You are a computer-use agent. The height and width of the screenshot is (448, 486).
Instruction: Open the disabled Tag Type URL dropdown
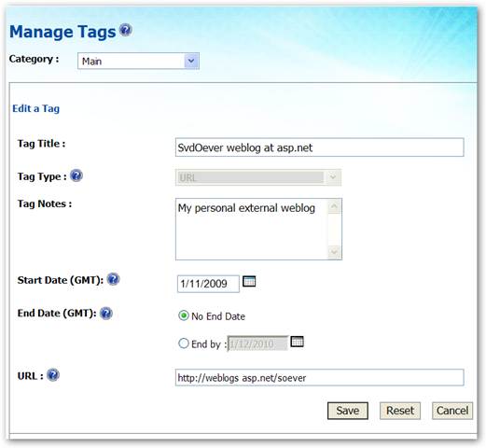point(258,177)
